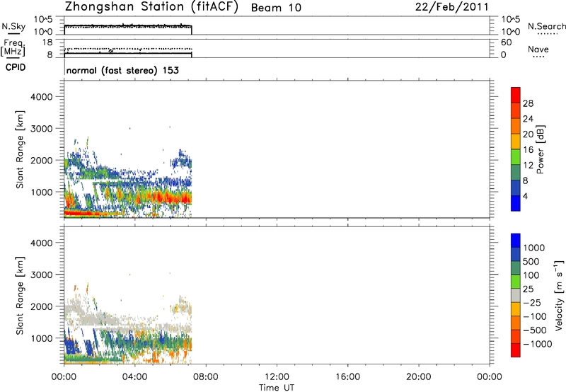Click "4000" range tick in Power panel
The image size is (566, 392).
pos(42,97)
